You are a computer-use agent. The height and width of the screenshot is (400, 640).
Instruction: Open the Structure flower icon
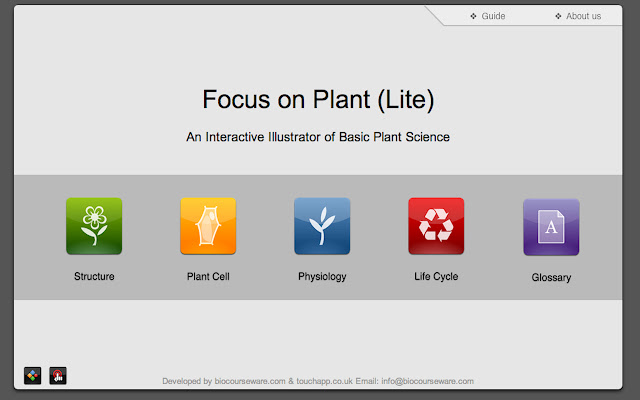(94, 226)
